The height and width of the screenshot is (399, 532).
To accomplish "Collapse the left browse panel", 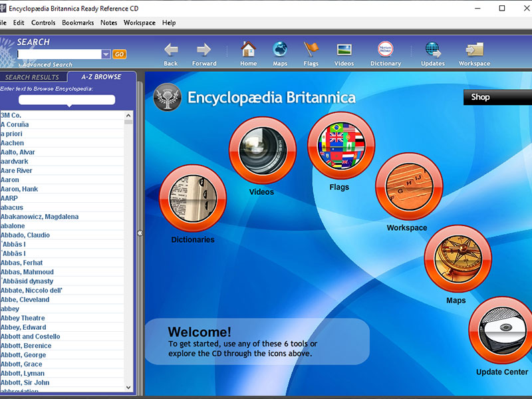I will (x=140, y=233).
